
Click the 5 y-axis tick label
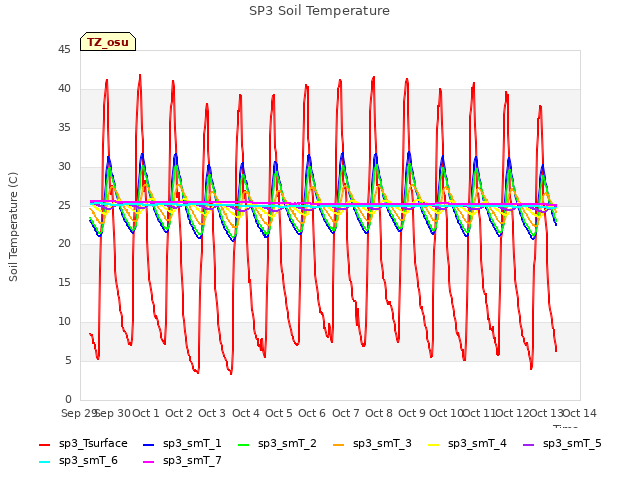68,361
